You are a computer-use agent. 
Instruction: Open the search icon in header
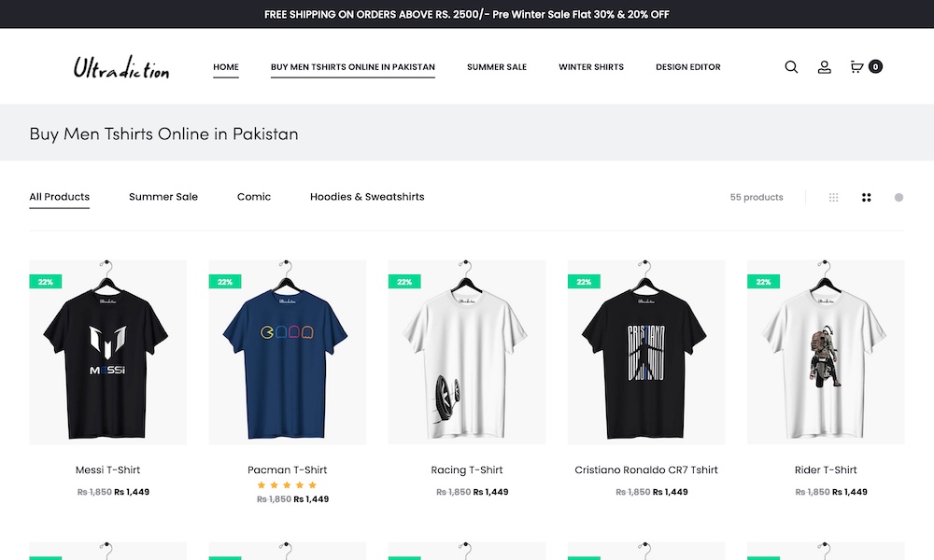pos(791,67)
